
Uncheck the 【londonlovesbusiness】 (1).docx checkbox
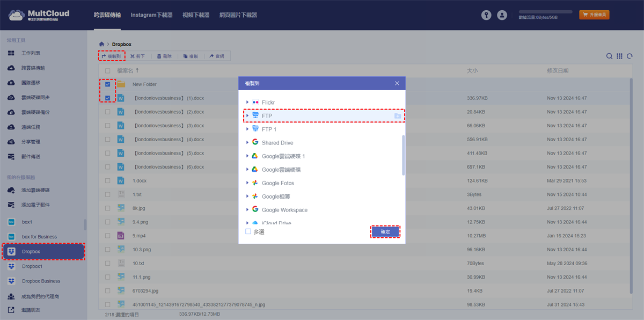pyautogui.click(x=108, y=98)
